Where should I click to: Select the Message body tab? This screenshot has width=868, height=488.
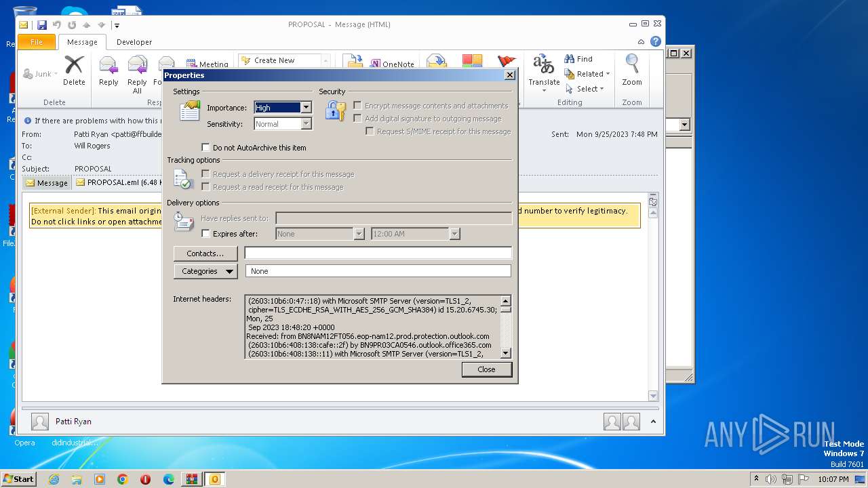(47, 183)
